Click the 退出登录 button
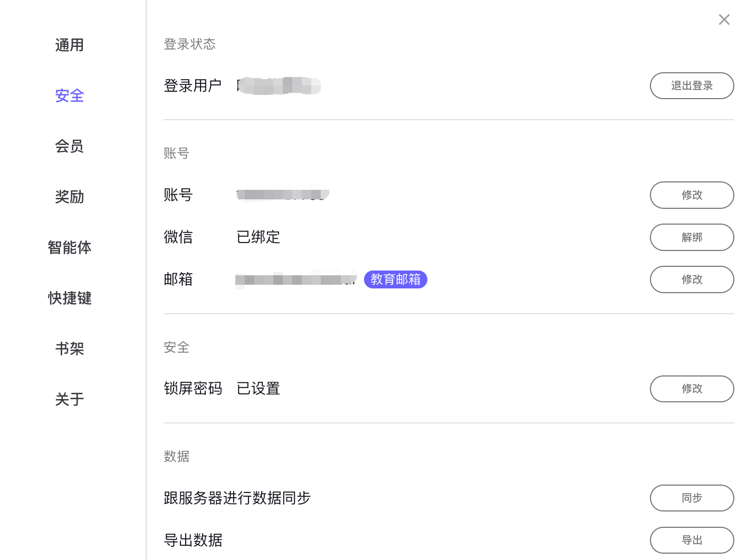Viewport: 747px width, 560px height. (x=692, y=86)
